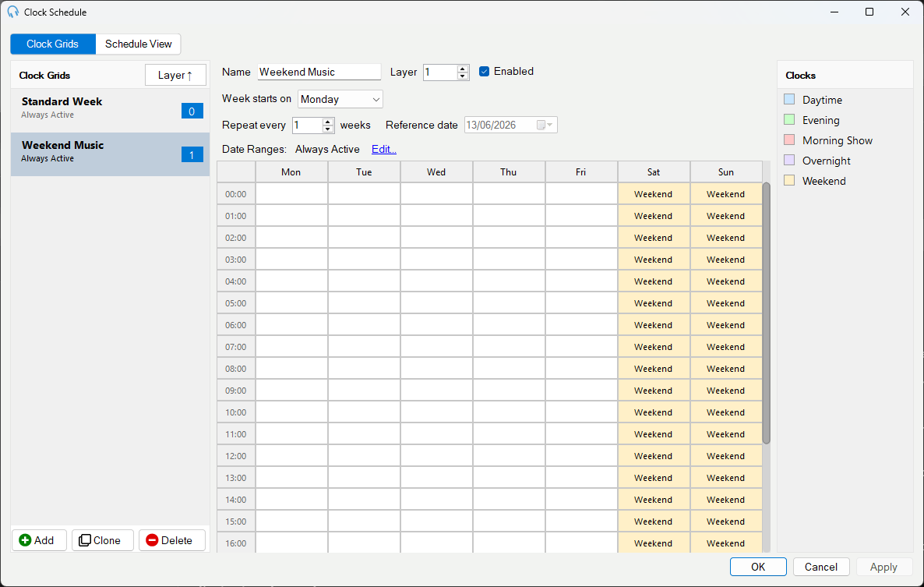Select the layer 0 badge on Standard Week

pos(192,111)
